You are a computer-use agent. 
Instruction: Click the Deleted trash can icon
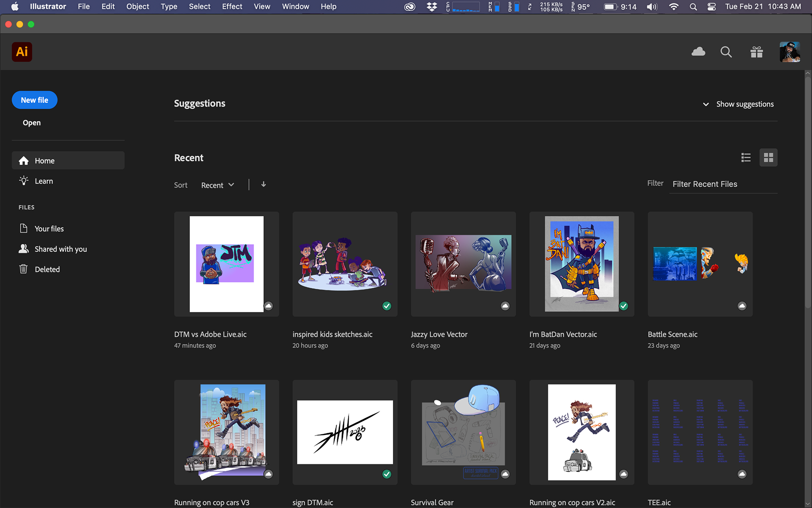pos(24,269)
